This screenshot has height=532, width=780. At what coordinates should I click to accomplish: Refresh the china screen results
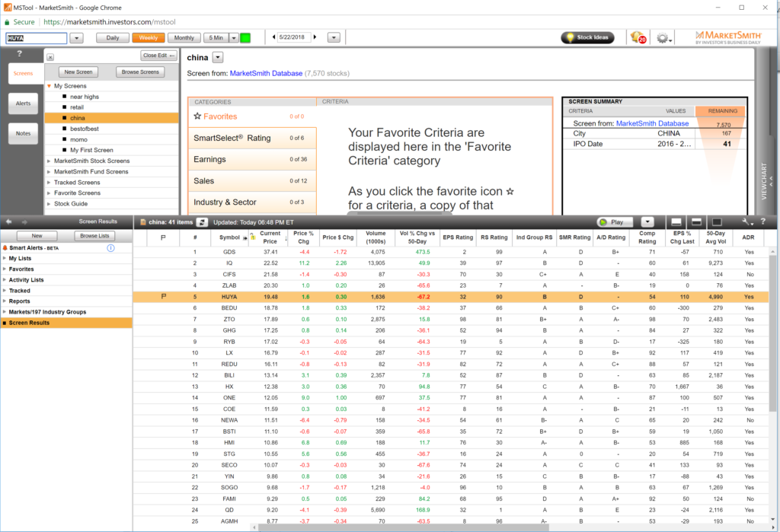[x=202, y=222]
